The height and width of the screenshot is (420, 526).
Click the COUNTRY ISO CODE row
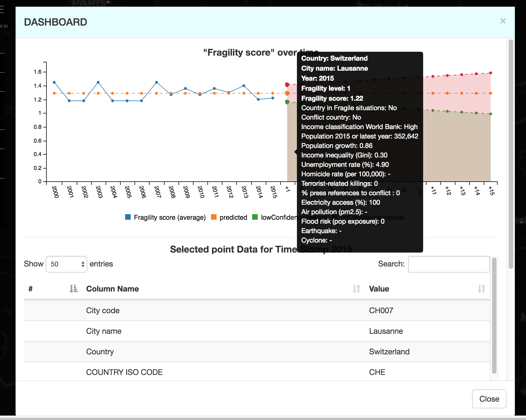(x=257, y=372)
